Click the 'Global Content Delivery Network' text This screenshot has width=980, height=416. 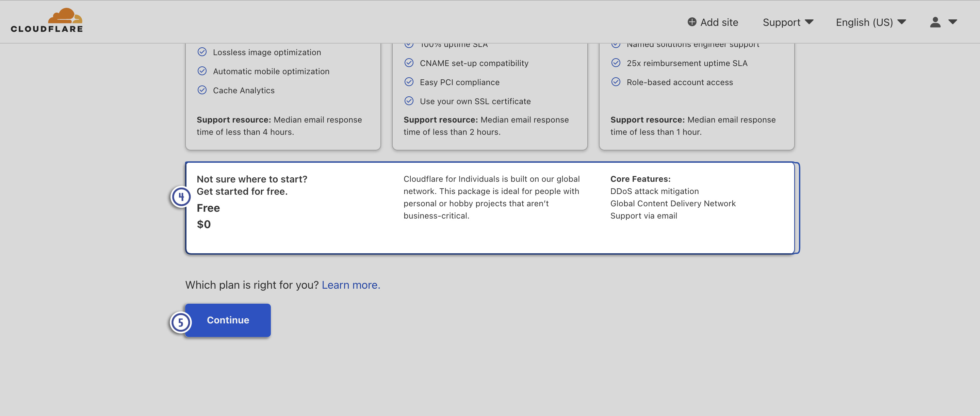point(673,203)
